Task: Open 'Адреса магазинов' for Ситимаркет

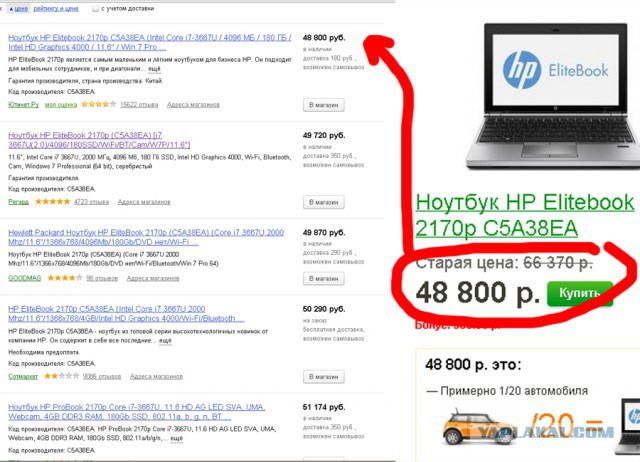Action: (x=156, y=376)
